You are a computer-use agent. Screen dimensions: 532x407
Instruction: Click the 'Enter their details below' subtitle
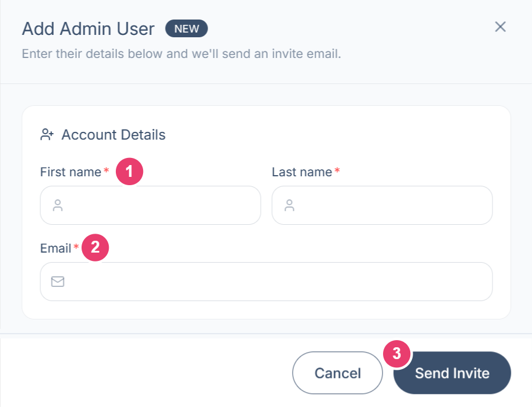(x=181, y=54)
